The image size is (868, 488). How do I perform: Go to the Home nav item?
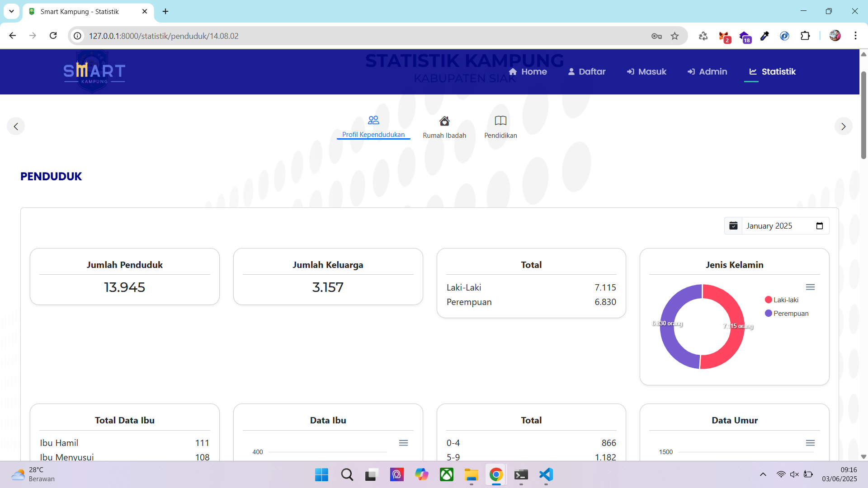coord(528,72)
